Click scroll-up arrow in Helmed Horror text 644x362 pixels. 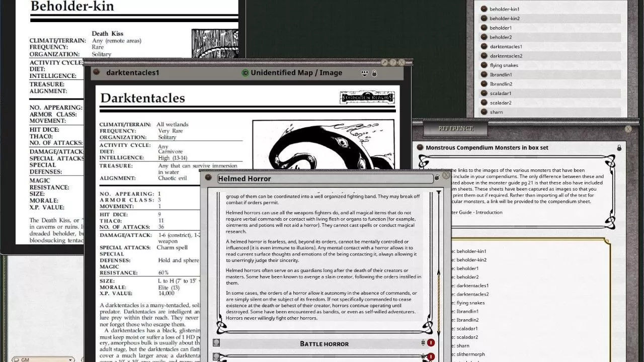tap(439, 193)
